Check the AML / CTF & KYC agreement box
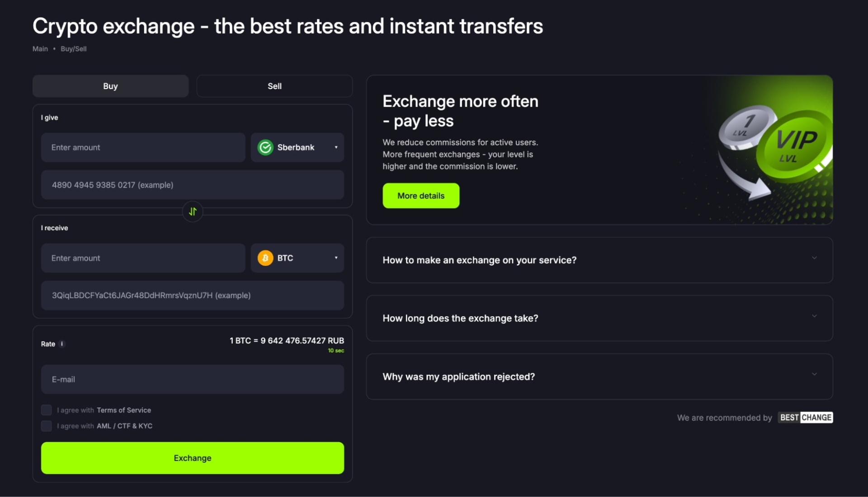This screenshot has width=868, height=497. [x=47, y=426]
